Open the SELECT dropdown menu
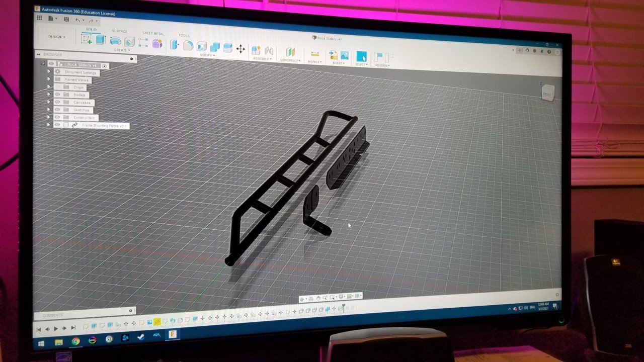Viewport: 644px width, 362px height. click(x=361, y=64)
